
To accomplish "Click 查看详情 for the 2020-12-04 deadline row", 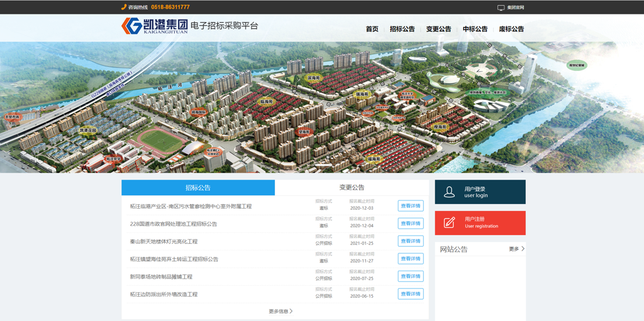I will coord(410,224).
